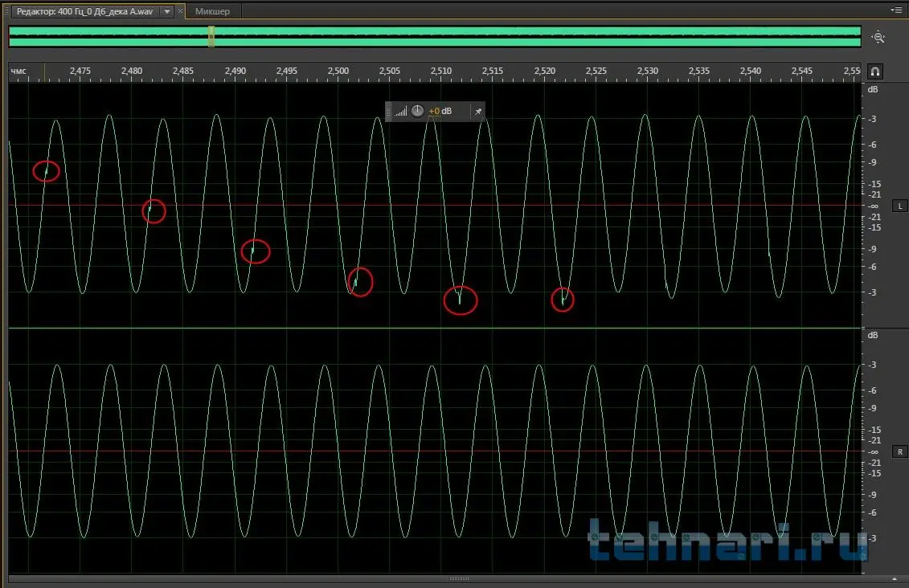Click the HUD pin icon
This screenshot has width=909, height=588.
click(x=477, y=111)
